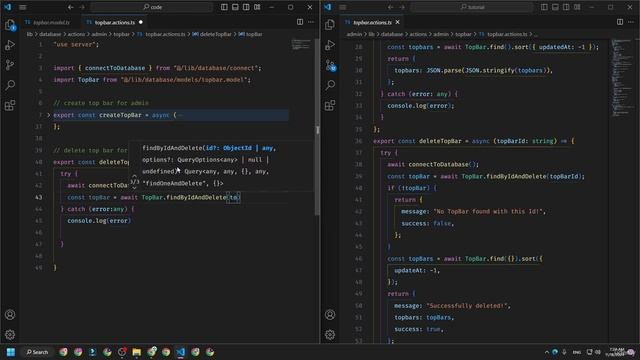This screenshot has width=640, height=360.
Task: Customize layout in the left window
Action: click(257, 7)
